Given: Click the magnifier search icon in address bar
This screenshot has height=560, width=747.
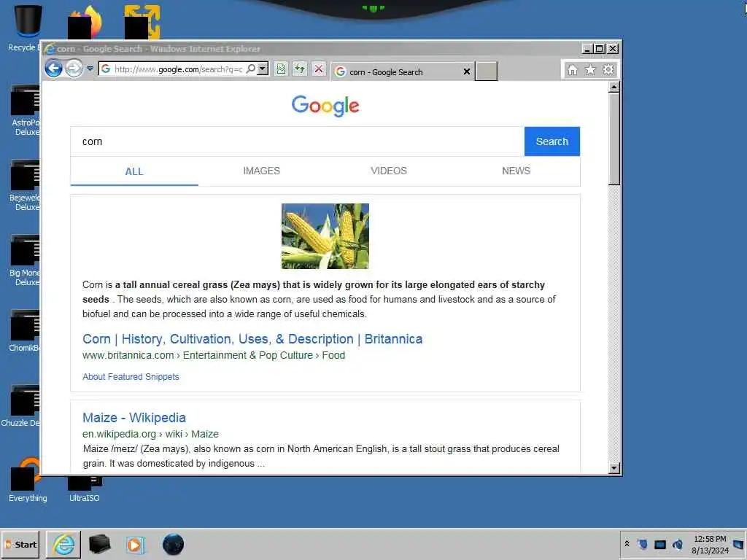Looking at the screenshot, I should tap(251, 69).
